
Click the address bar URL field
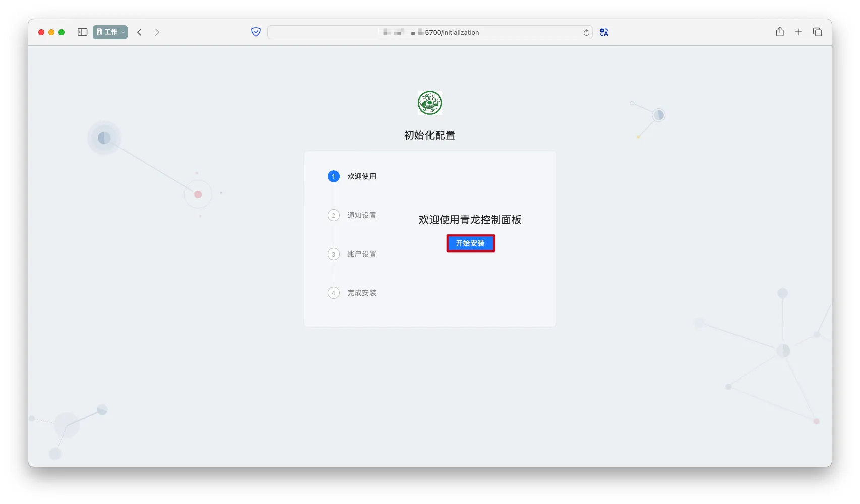pos(428,32)
